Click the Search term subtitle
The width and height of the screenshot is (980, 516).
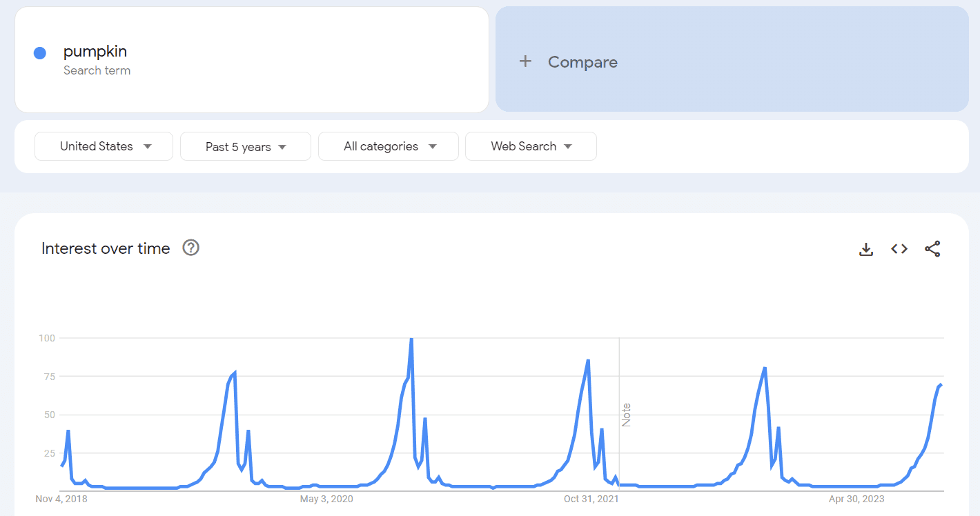tap(97, 70)
